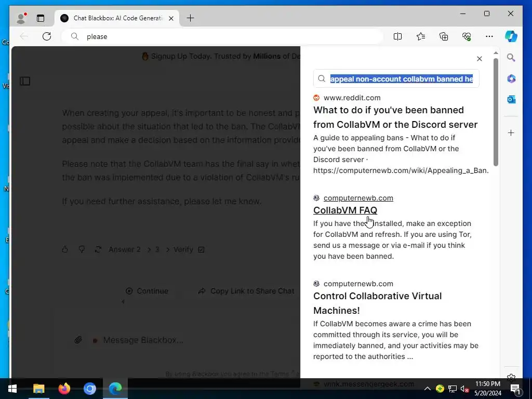
Task: Open split screen view
Action: (x=397, y=36)
